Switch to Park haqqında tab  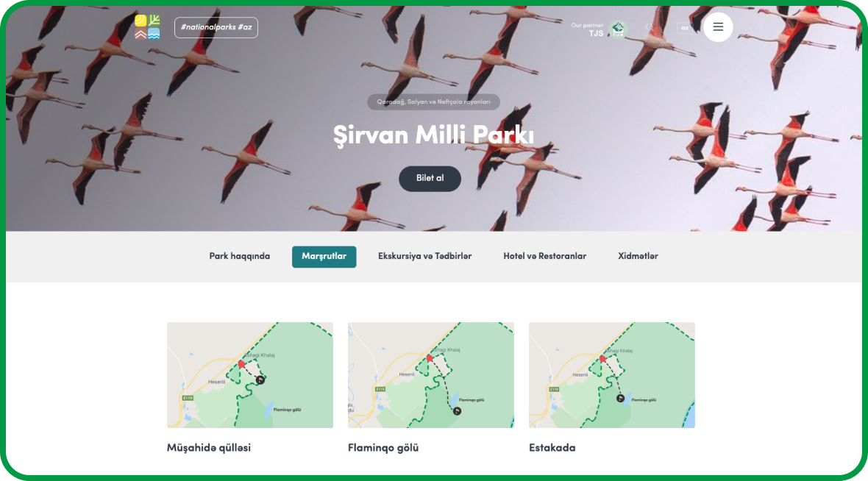240,256
